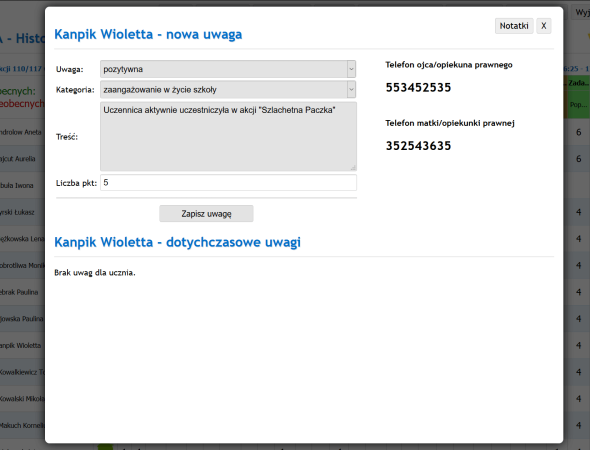Close the dialog with X button
The image size is (590, 450).
[544, 26]
